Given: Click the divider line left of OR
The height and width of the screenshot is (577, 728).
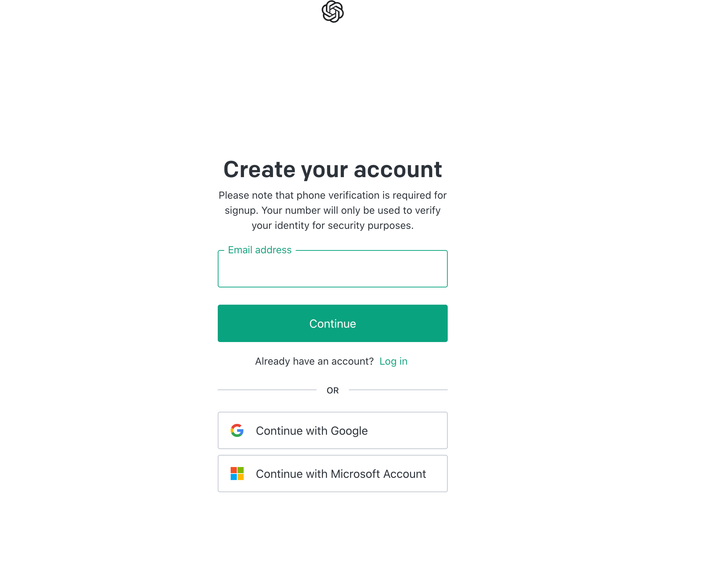Looking at the screenshot, I should click(267, 390).
